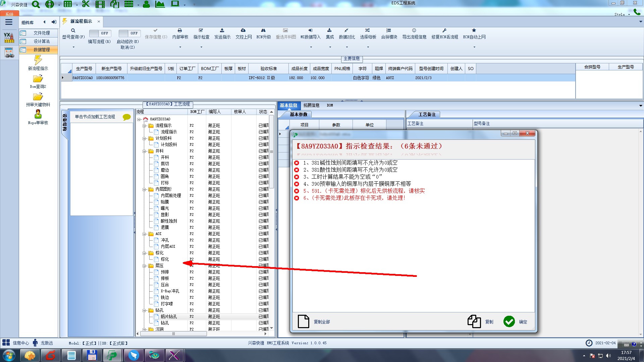Open the 新流程指示 lightning icon in sidebar
644x362 pixels.
38,60
